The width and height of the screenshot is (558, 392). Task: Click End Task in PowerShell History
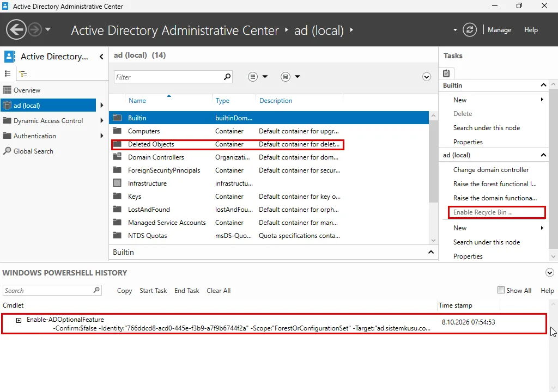click(x=187, y=291)
